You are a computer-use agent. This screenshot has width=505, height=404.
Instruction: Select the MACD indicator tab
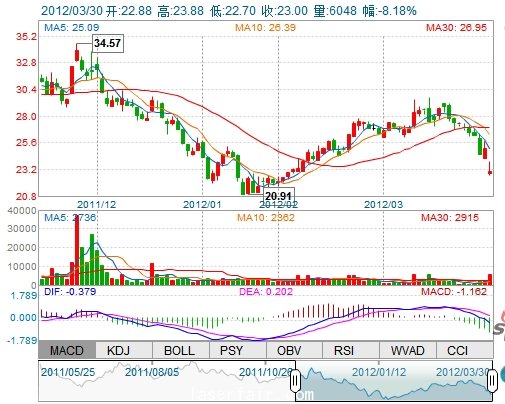coord(67,350)
